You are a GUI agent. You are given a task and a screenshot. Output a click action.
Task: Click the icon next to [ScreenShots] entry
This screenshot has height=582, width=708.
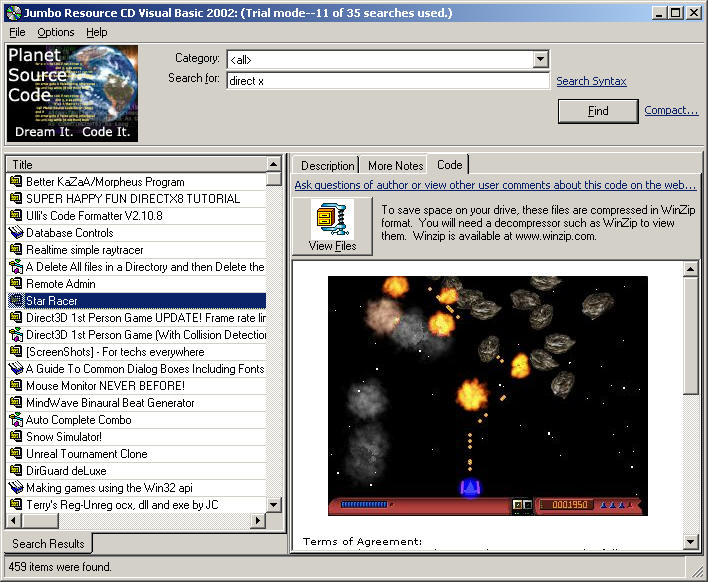pyautogui.click(x=16, y=352)
